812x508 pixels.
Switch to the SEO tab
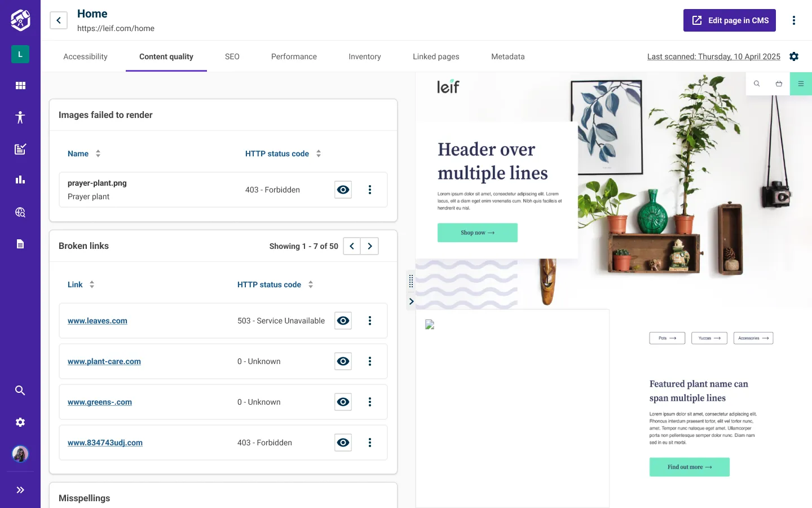[x=232, y=56]
